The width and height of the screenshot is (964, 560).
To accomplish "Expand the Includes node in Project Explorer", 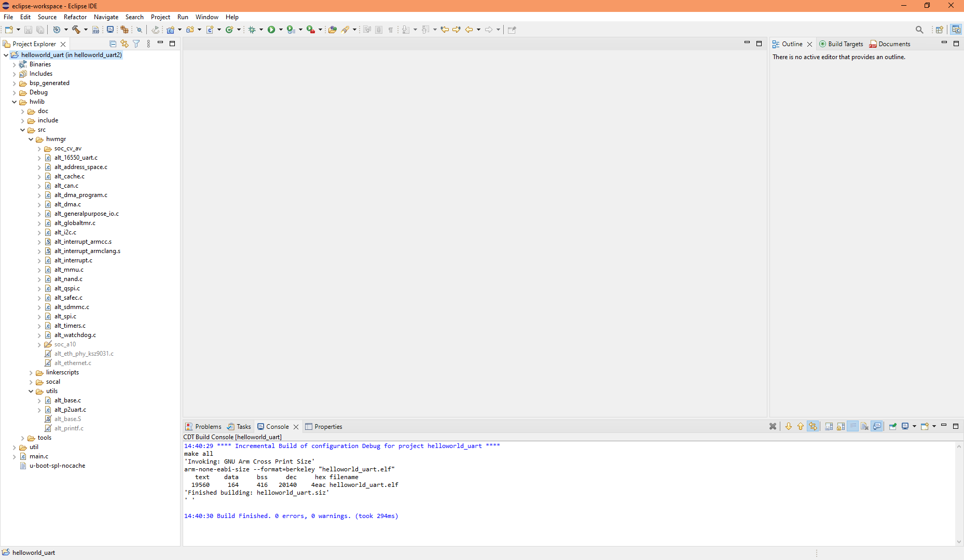I will [x=15, y=74].
